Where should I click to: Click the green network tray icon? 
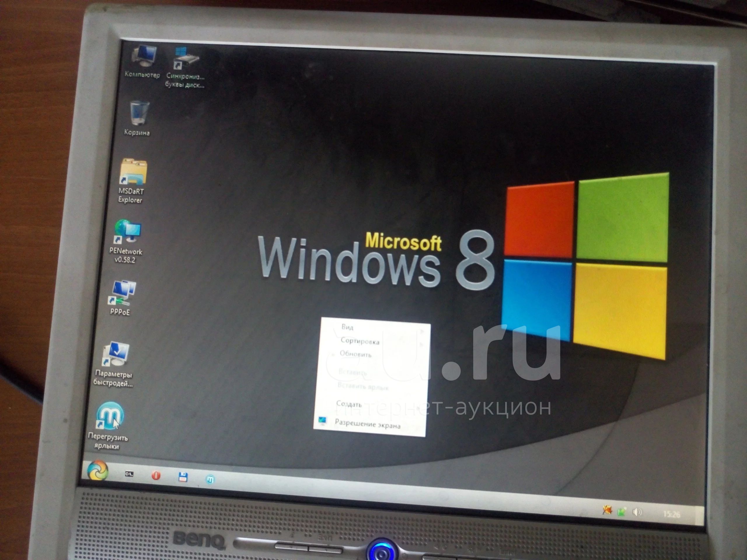coord(622,511)
